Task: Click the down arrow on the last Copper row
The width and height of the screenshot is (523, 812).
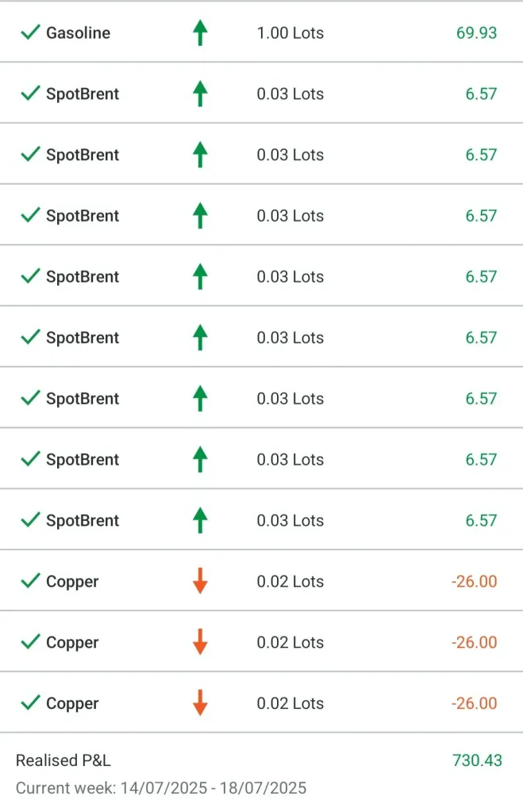Action: (200, 704)
